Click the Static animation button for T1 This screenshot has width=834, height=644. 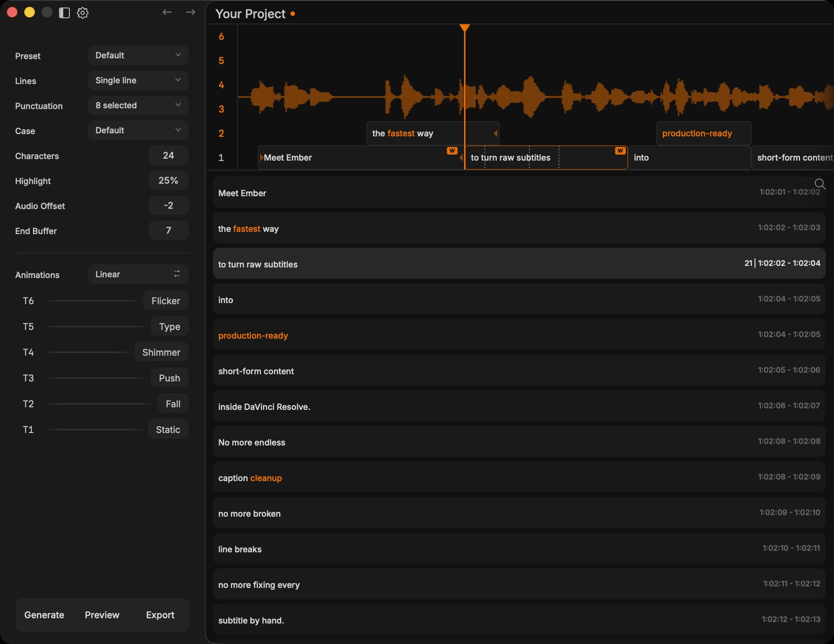(x=168, y=430)
